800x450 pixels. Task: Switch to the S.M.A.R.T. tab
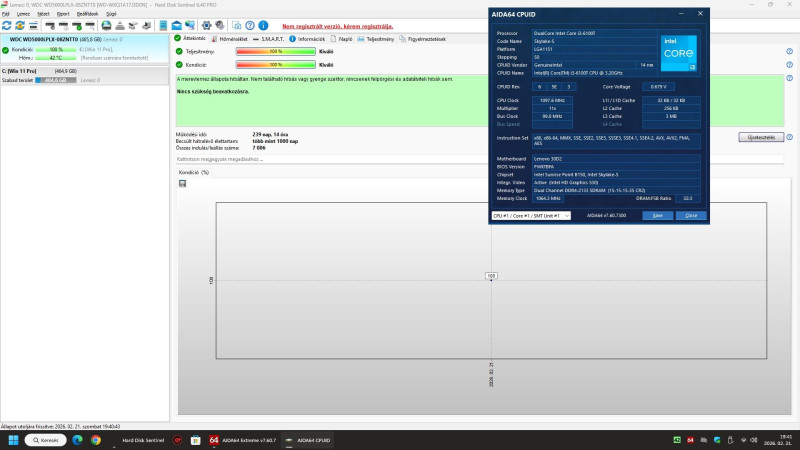coord(268,39)
